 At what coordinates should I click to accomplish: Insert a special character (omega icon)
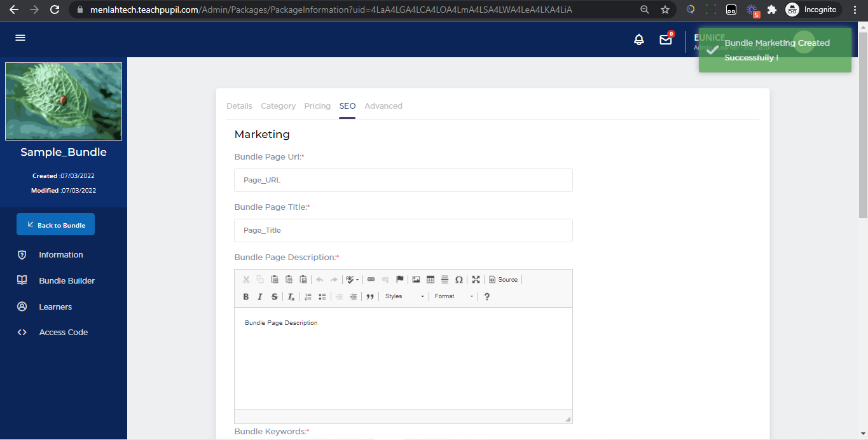coord(458,280)
